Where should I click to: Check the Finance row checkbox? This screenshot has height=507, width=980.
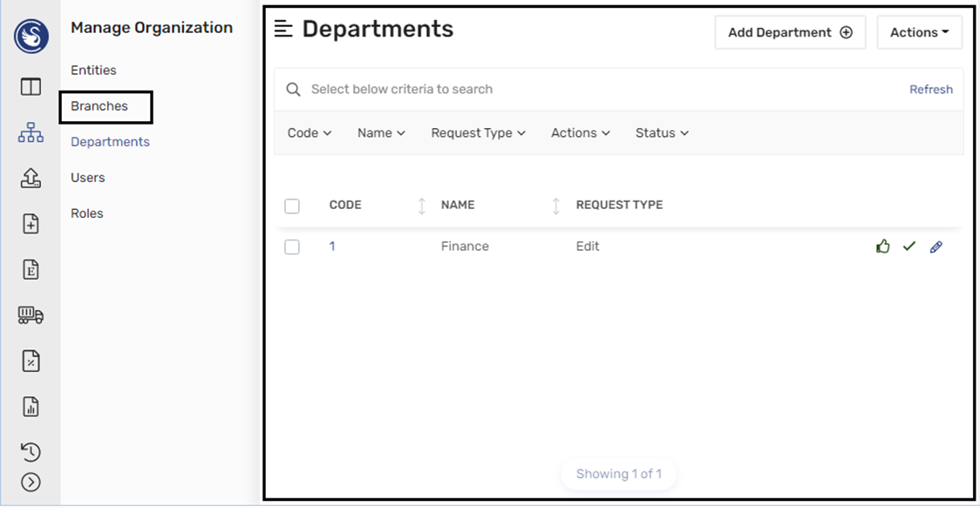tap(292, 247)
